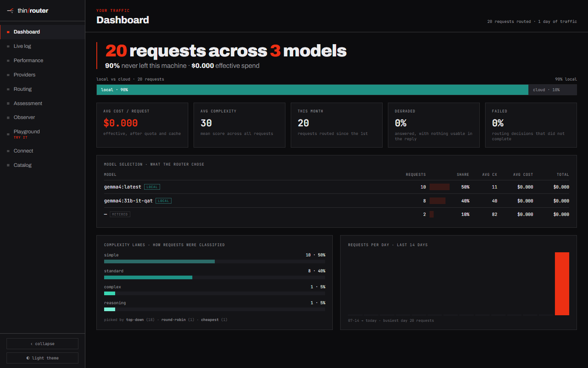The height and width of the screenshot is (368, 588).
Task: Open the Providers page
Action: pyautogui.click(x=42, y=75)
